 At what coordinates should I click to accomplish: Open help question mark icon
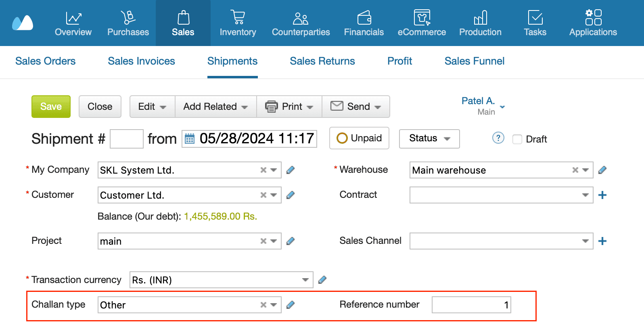(498, 138)
